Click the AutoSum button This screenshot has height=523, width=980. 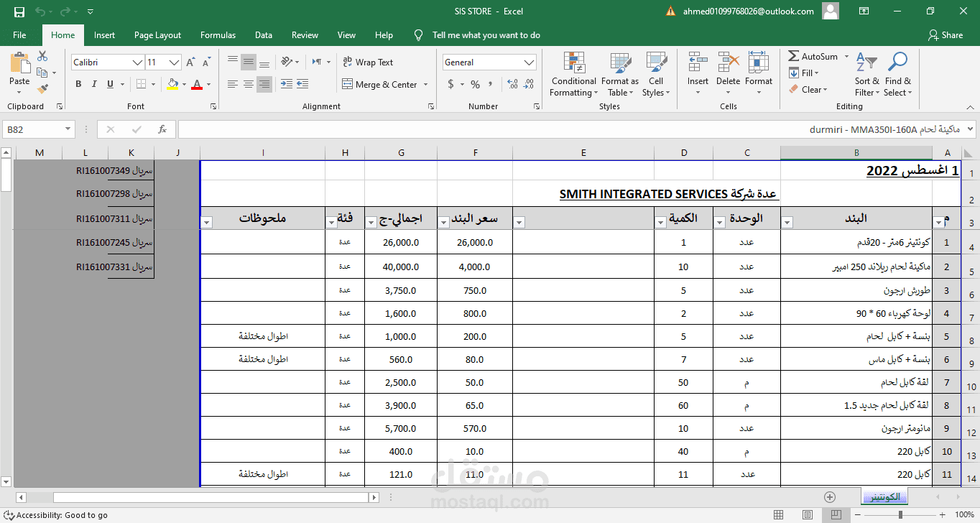(x=813, y=56)
